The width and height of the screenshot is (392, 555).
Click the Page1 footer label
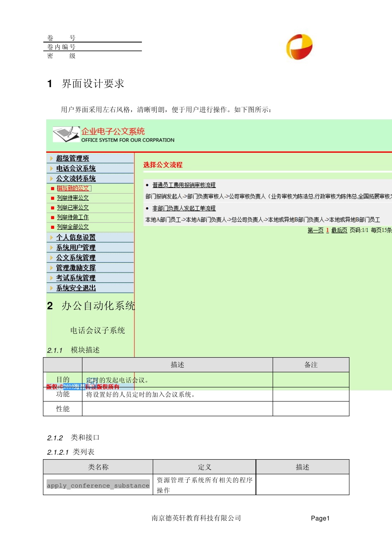tap(320, 518)
